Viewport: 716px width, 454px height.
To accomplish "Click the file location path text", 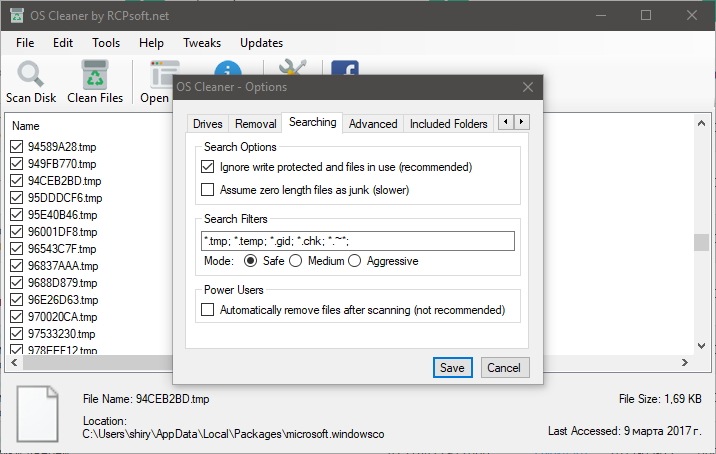I will [x=233, y=434].
